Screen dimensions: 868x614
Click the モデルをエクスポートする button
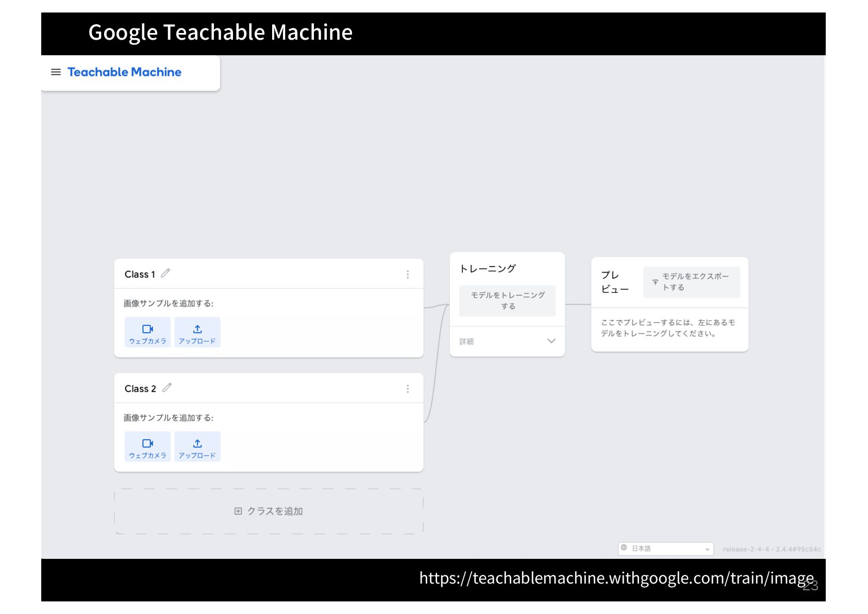coord(691,282)
